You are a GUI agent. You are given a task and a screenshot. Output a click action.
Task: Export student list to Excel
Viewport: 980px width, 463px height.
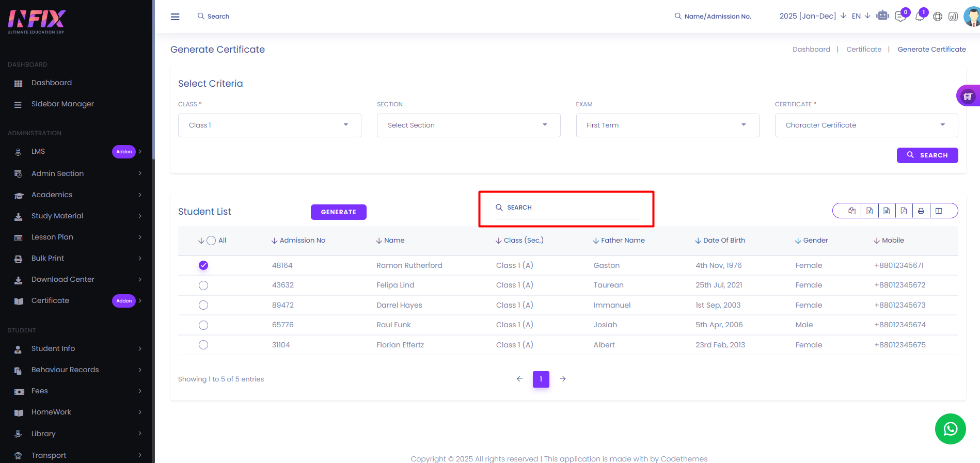(x=870, y=211)
